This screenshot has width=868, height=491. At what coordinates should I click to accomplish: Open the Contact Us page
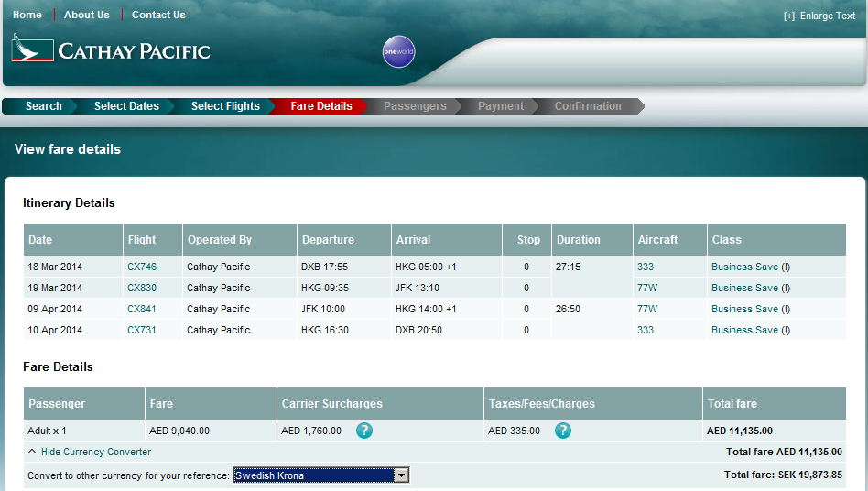[x=158, y=15]
